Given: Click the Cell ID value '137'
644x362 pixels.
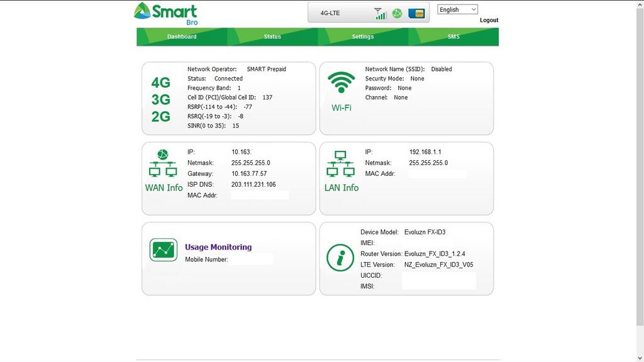Looking at the screenshot, I should tap(267, 97).
